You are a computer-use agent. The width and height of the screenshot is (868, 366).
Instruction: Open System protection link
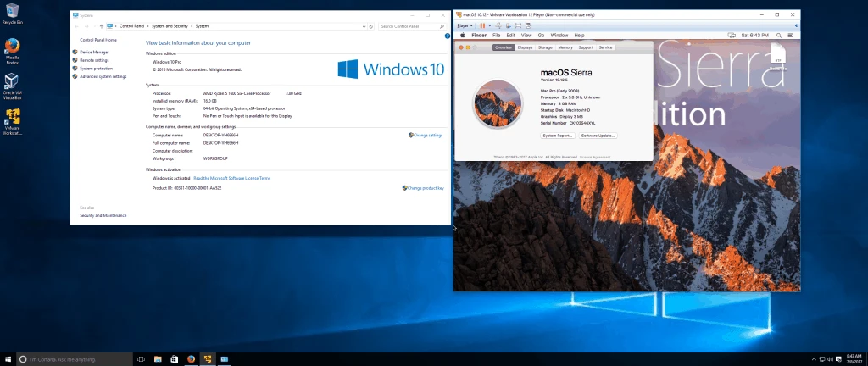pos(96,69)
